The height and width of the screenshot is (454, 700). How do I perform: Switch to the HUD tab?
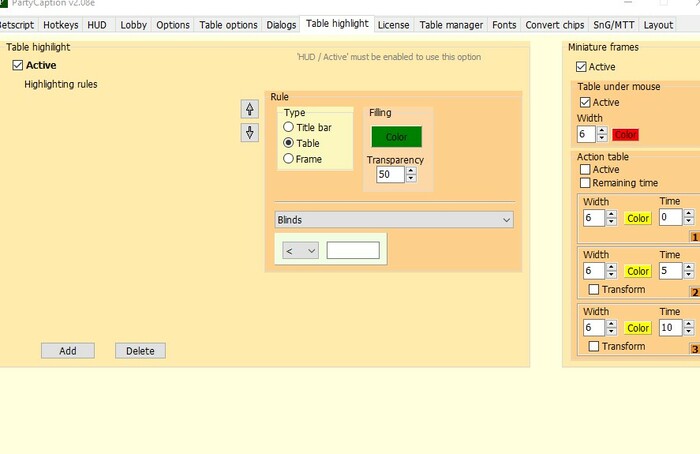click(97, 25)
